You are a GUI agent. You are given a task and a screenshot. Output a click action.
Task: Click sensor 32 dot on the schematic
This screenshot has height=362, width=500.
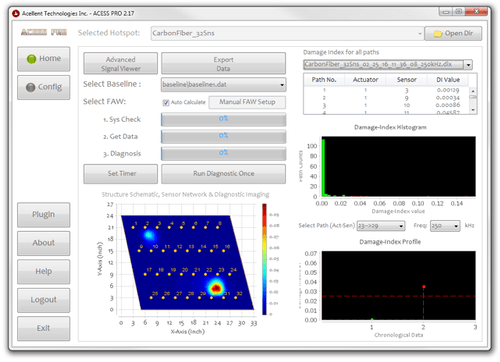coord(236,298)
